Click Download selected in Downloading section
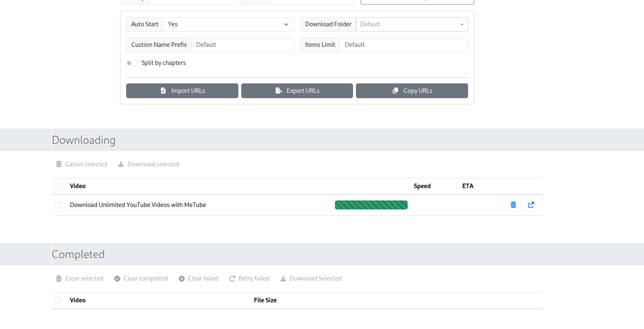Image resolution: width=644 pixels, height=329 pixels. [148, 164]
